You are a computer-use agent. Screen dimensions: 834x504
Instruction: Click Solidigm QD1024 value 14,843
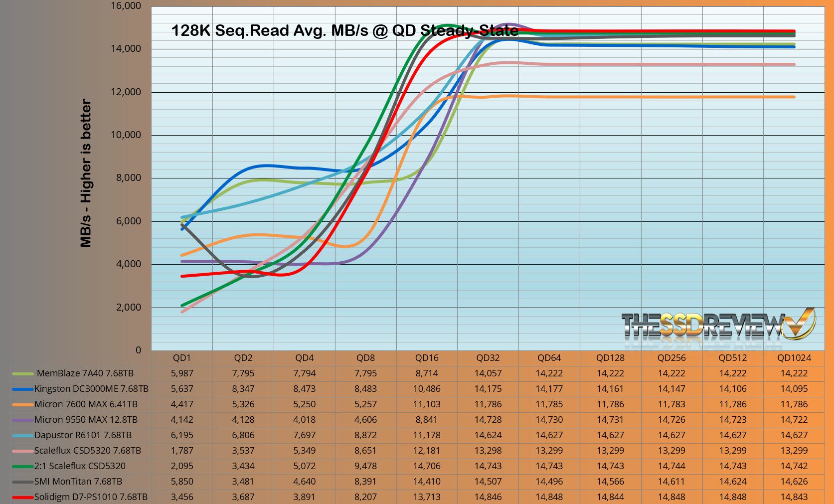pos(794,497)
